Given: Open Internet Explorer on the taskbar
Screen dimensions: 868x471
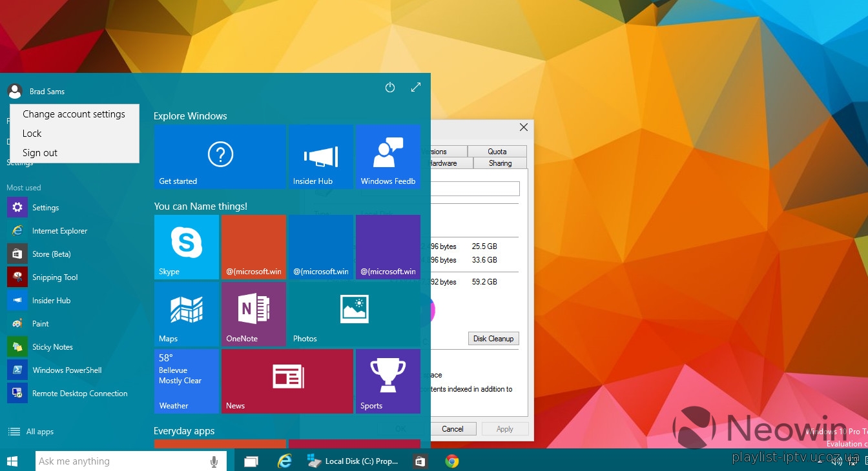Looking at the screenshot, I should tap(284, 461).
